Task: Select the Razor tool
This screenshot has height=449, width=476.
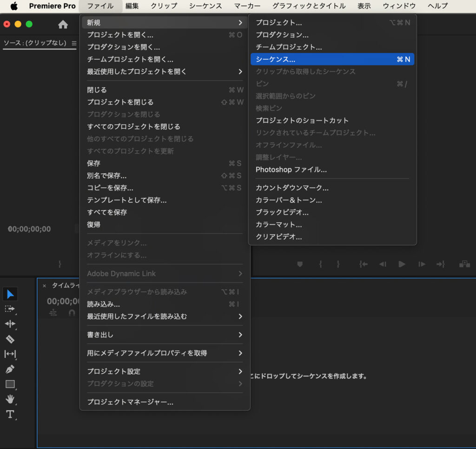Action: (x=10, y=339)
